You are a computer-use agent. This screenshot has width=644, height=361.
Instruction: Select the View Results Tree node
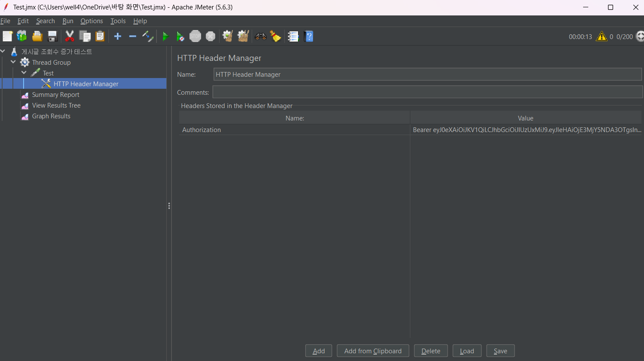pyautogui.click(x=56, y=105)
